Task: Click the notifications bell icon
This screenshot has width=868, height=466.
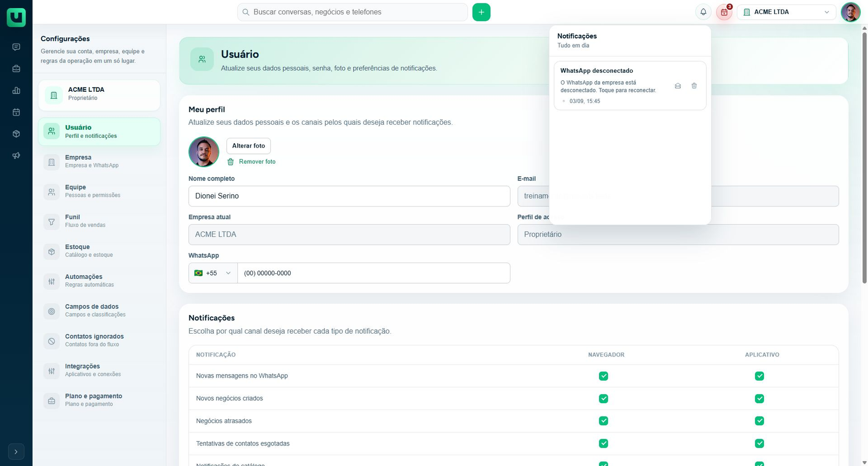Action: point(703,12)
